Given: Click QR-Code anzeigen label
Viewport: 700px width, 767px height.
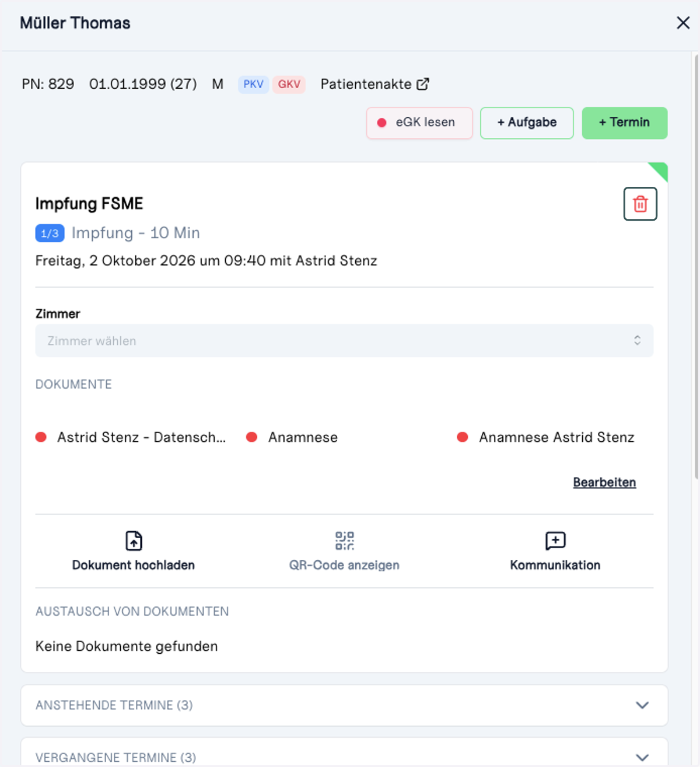Looking at the screenshot, I should click(x=344, y=565).
